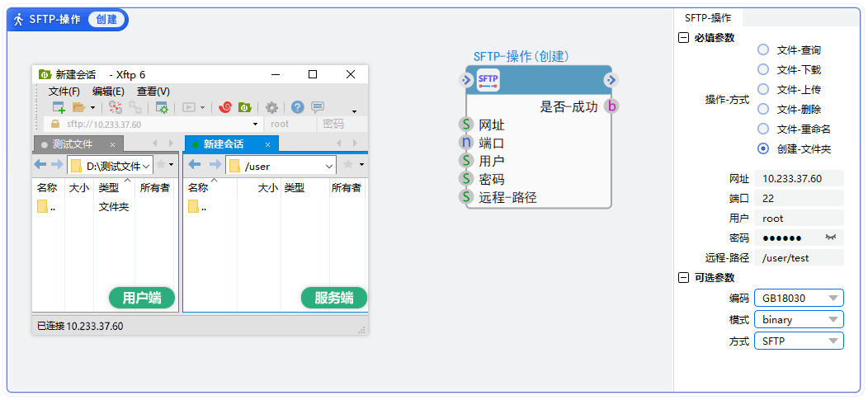The width and height of the screenshot is (868, 400).
Task: Click the 是否-成功 boolean output port
Action: (611, 106)
